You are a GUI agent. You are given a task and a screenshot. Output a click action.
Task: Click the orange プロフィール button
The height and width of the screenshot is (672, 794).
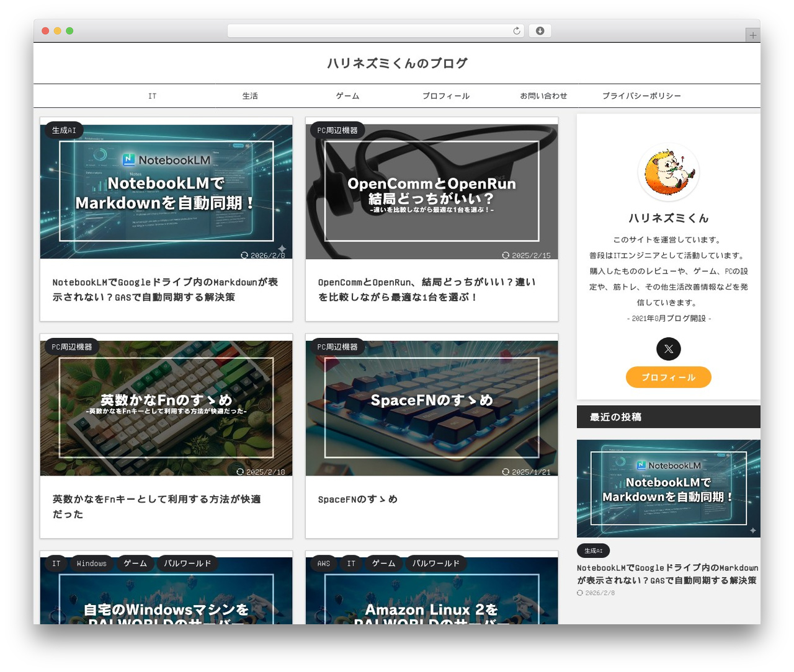click(669, 377)
